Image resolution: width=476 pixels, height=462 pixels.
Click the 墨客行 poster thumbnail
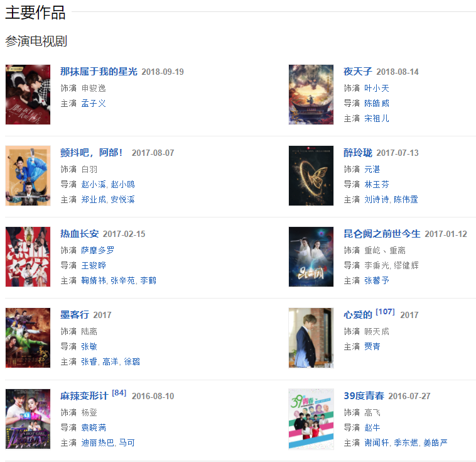(x=28, y=338)
